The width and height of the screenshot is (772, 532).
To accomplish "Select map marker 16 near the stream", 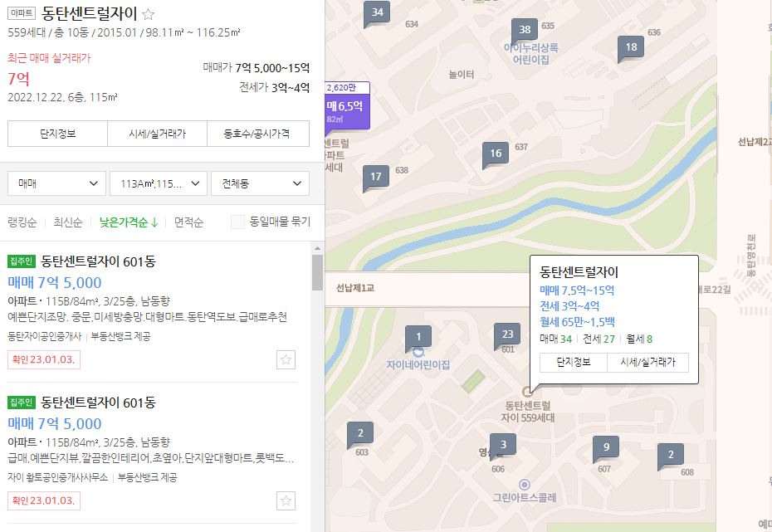I will [496, 153].
